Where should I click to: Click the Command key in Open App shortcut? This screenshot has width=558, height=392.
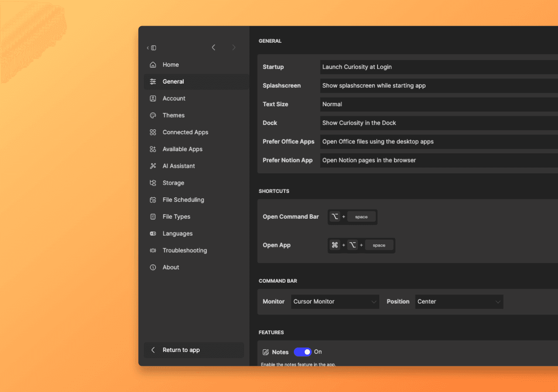[335, 245]
